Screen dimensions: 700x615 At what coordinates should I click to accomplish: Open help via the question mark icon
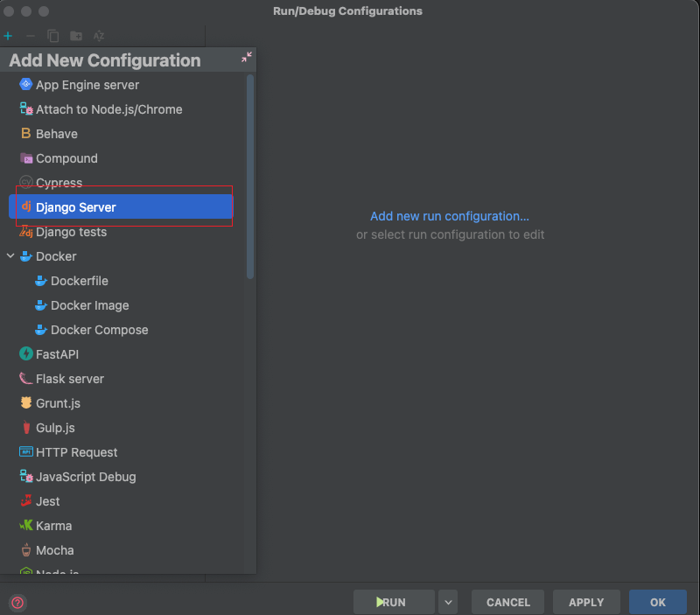click(17, 603)
